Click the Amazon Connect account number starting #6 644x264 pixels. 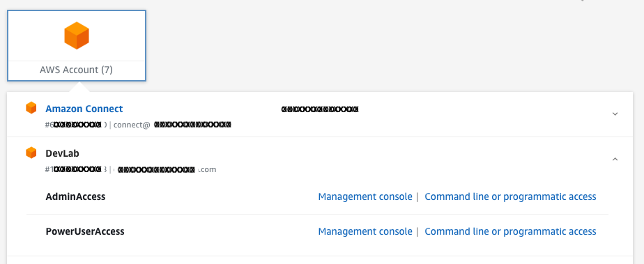click(x=76, y=125)
